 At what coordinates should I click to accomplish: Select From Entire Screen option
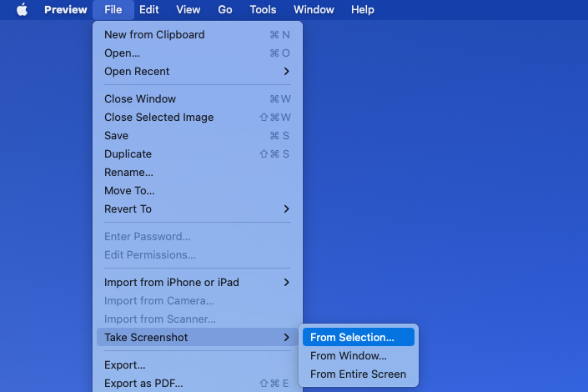[x=358, y=374]
